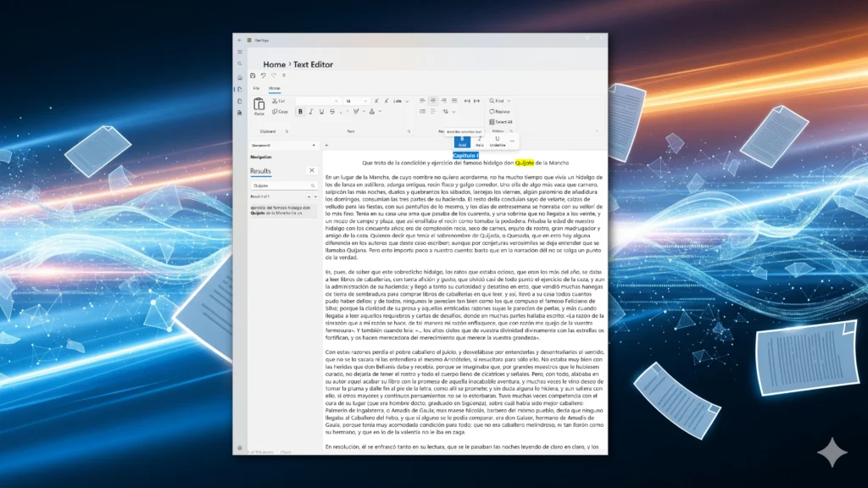Align paragraph text right

(444, 101)
